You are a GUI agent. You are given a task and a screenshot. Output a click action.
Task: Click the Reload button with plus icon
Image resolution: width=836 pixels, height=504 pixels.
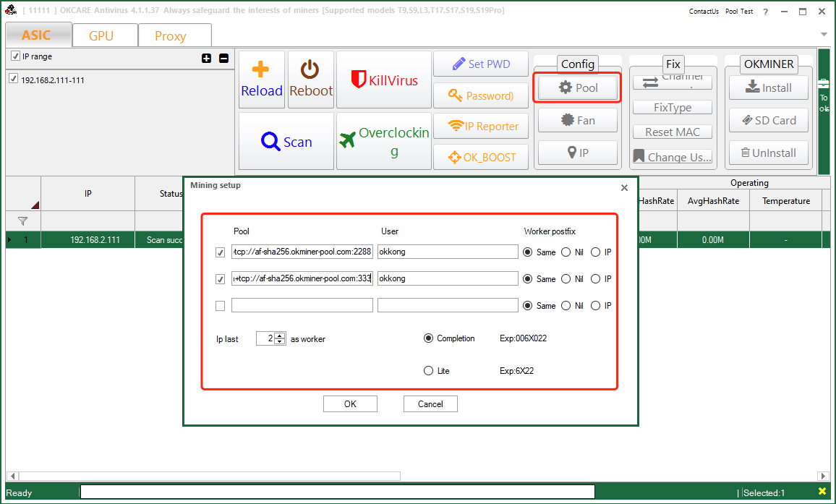coord(262,80)
